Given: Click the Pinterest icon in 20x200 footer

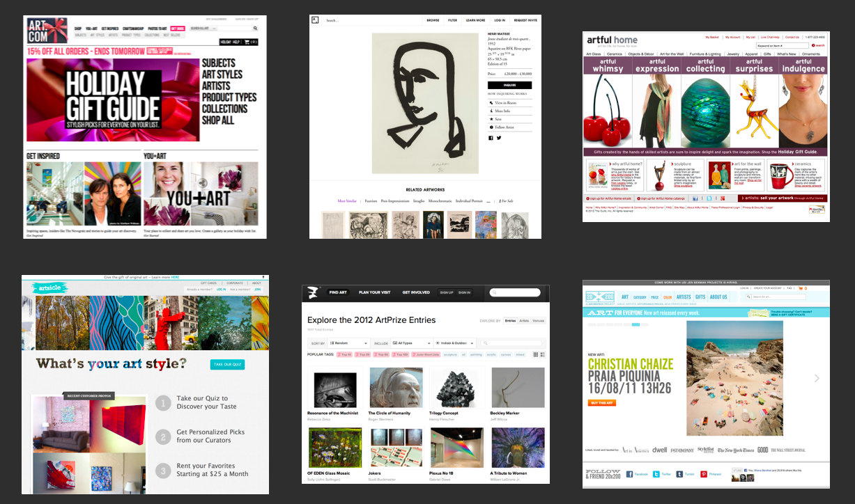Looking at the screenshot, I should (x=704, y=474).
